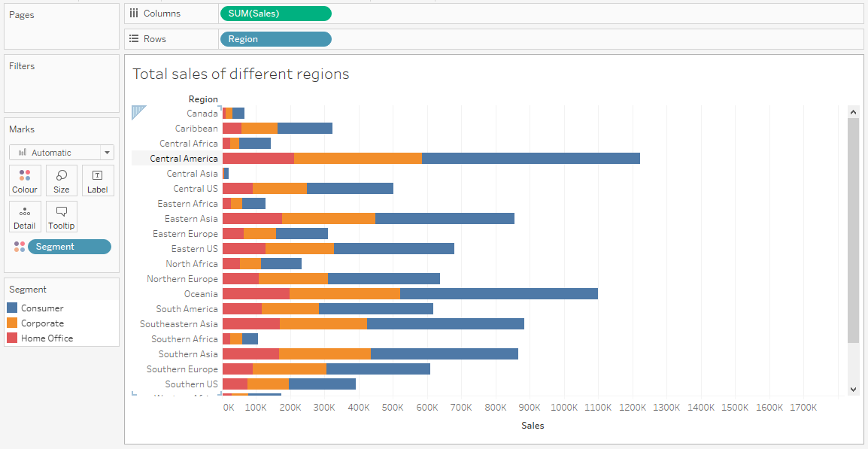Open the SUM(Sales) pill menu
The image size is (868, 449).
coord(275,13)
